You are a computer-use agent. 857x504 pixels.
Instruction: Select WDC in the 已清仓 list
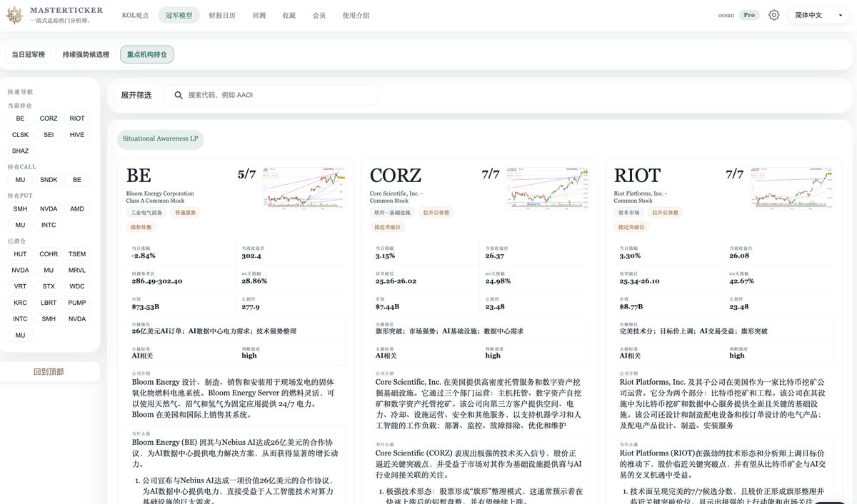[77, 286]
